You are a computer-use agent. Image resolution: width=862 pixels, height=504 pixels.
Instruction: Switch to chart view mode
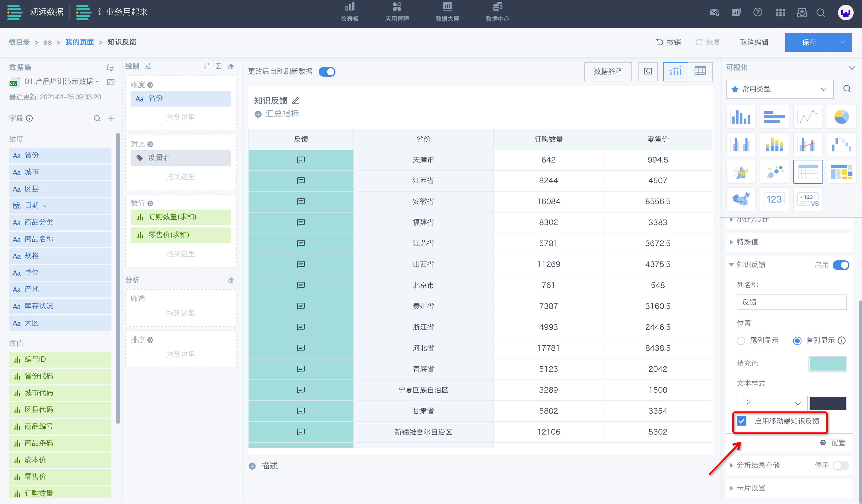click(x=676, y=72)
